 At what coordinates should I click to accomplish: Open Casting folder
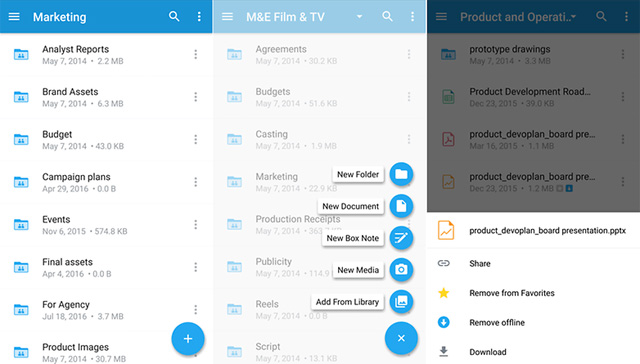[320, 140]
